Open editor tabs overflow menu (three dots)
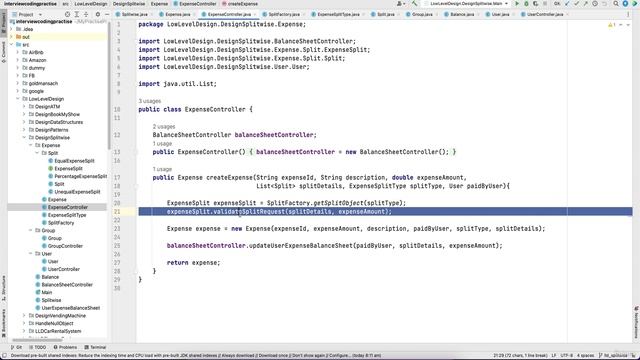This screenshot has height=360, width=640. 628,14
